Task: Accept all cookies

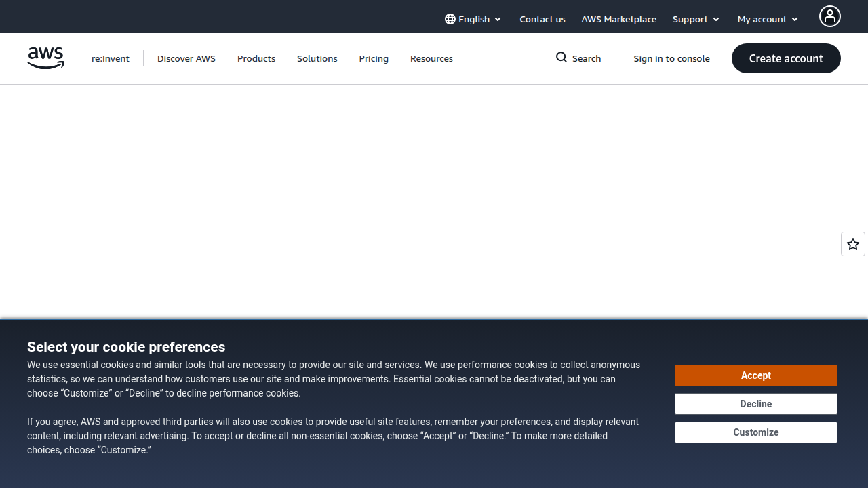Action: click(x=756, y=375)
